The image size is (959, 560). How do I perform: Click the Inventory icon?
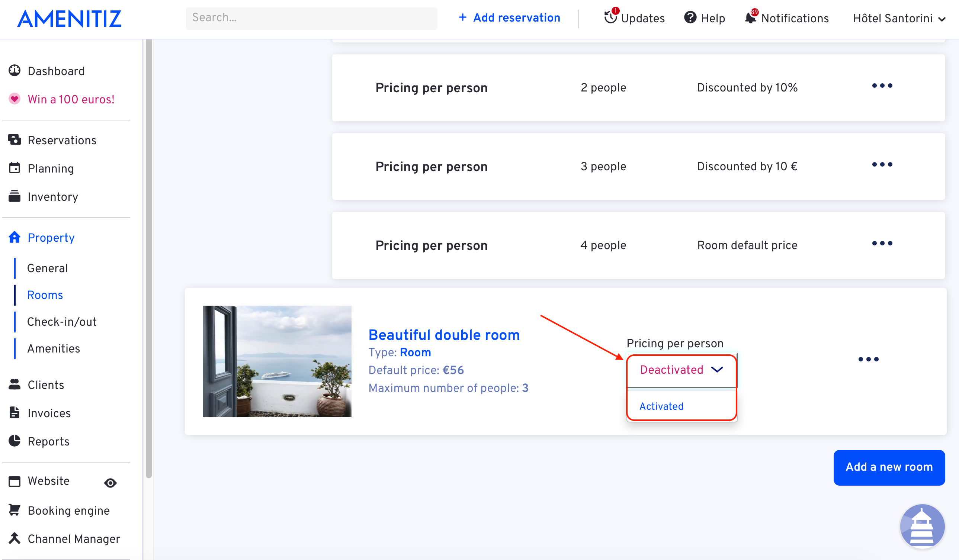[15, 196]
